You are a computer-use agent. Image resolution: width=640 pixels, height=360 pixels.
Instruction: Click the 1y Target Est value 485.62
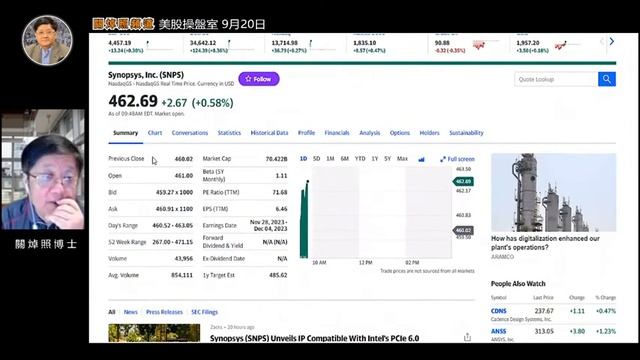click(x=278, y=275)
